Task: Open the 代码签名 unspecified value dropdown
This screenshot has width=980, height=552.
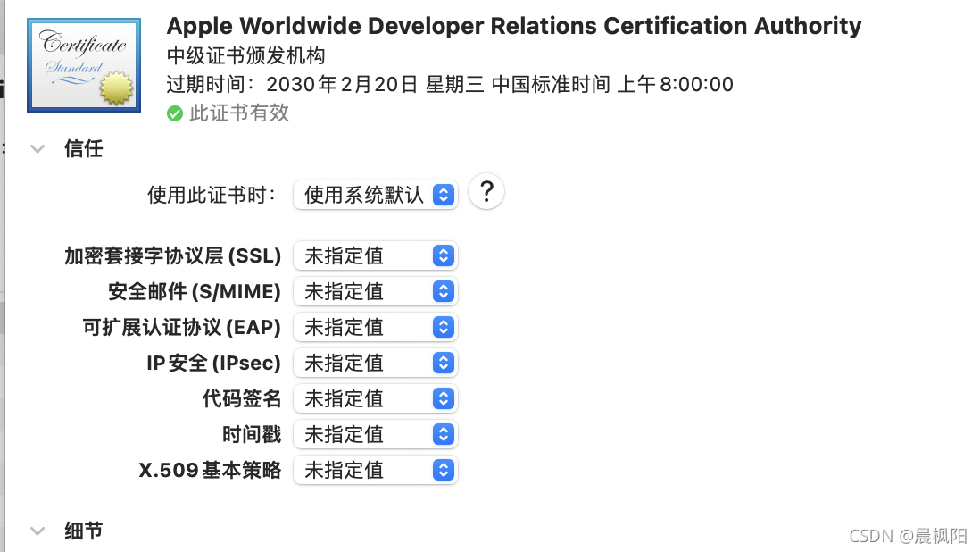Action: click(375, 398)
